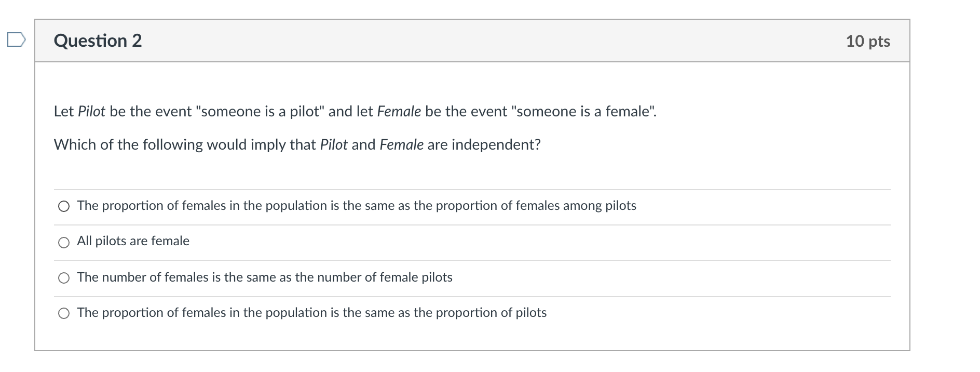Click the prompt 'Which of the following would imply'
Viewport: 980px width, 372px height.
click(297, 144)
